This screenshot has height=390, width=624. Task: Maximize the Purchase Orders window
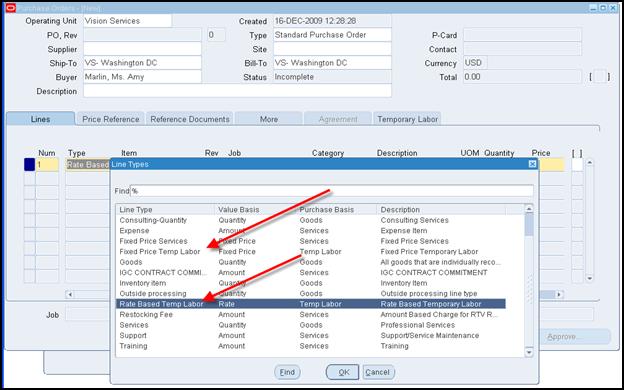[x=603, y=8]
